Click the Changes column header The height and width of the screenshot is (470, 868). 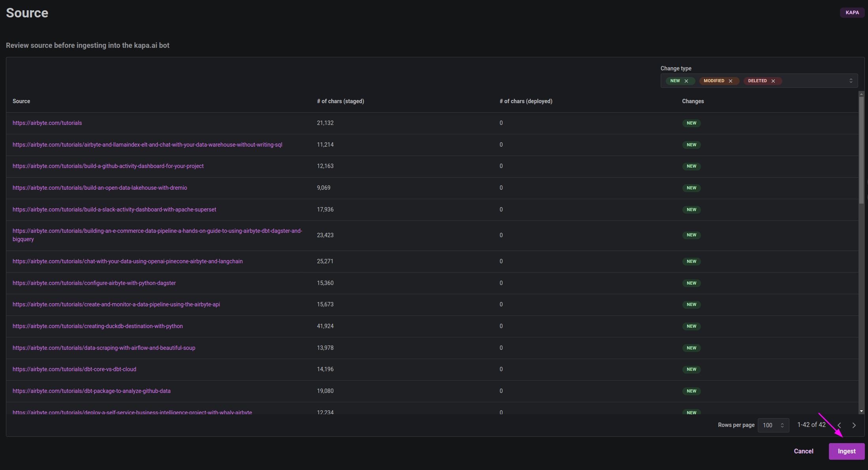click(693, 101)
